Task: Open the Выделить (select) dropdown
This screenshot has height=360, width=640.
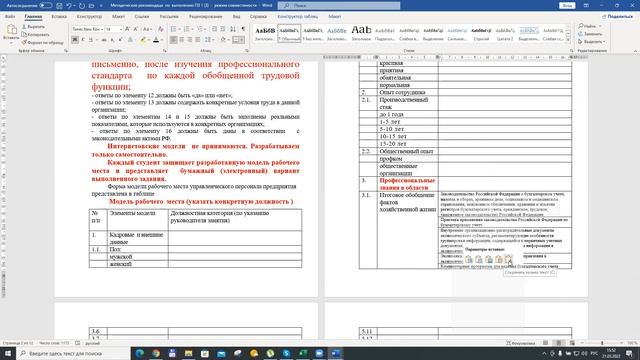Action: (x=592, y=42)
